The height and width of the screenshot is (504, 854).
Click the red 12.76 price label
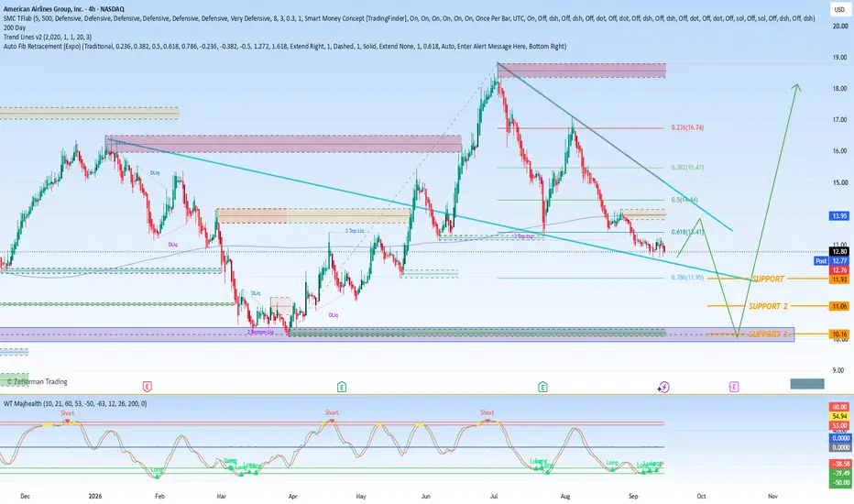[x=839, y=270]
